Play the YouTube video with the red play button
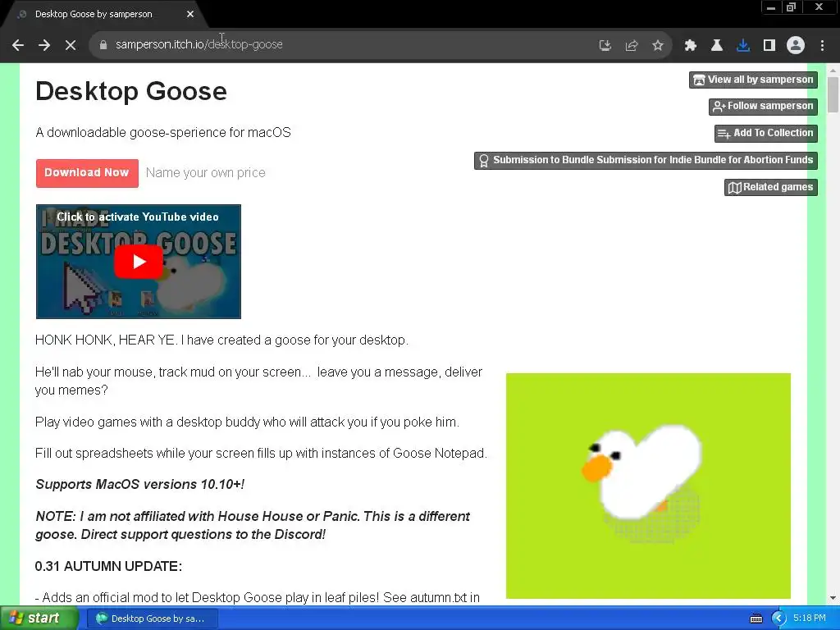 (139, 262)
